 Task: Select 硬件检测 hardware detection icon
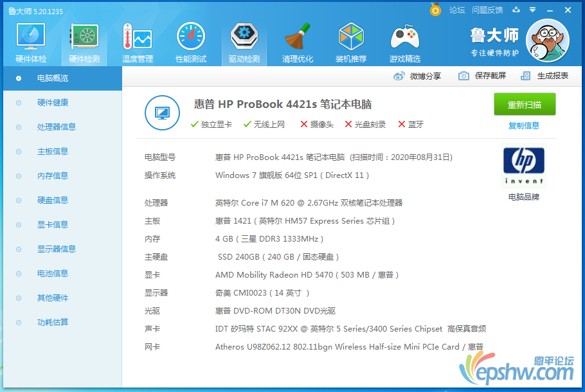[x=84, y=43]
